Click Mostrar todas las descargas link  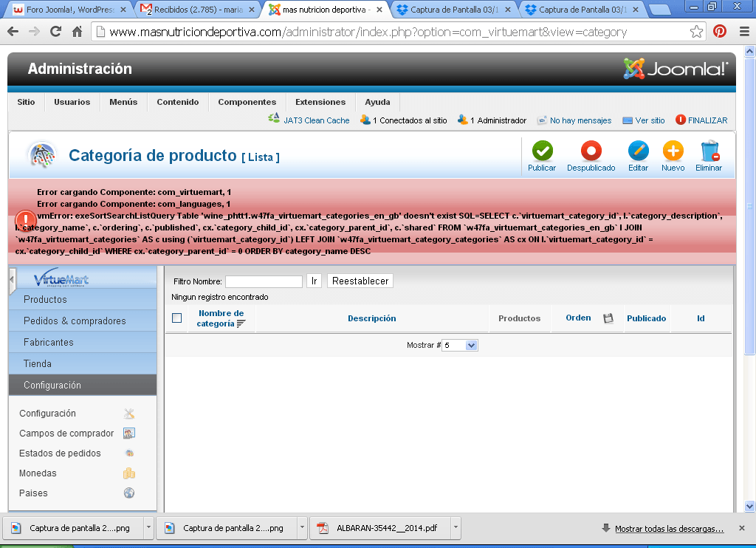click(x=669, y=529)
